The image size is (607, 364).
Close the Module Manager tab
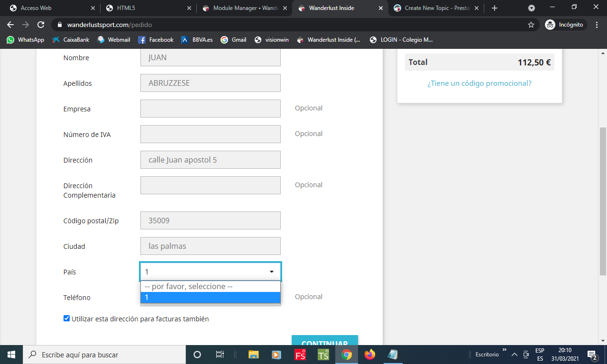click(x=285, y=8)
